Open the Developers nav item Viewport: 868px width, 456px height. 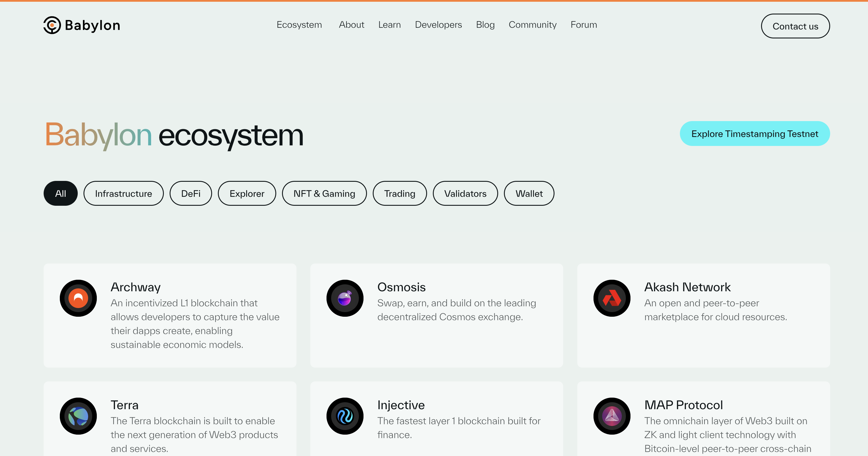(438, 25)
